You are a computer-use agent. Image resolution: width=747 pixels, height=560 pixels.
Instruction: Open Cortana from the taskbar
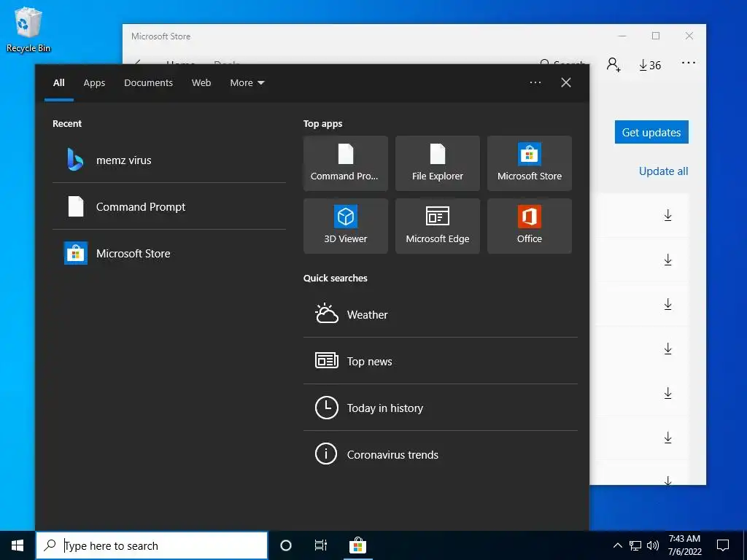click(286, 545)
